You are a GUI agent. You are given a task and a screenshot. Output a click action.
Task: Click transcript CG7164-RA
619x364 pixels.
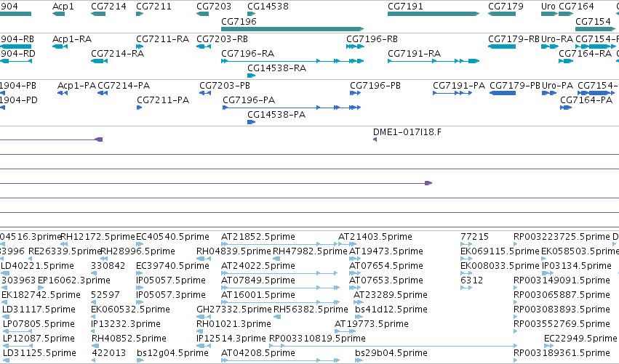[x=585, y=54]
